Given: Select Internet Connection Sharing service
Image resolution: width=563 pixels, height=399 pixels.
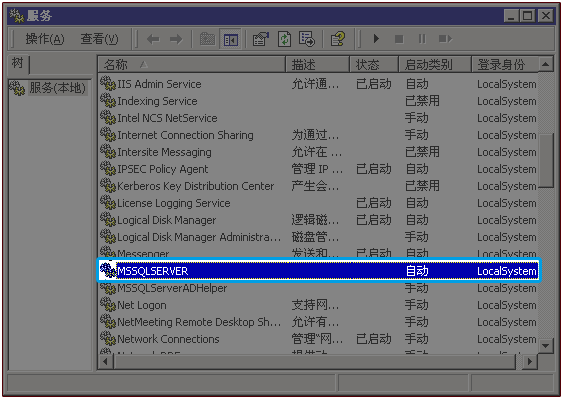Looking at the screenshot, I should pyautogui.click(x=318, y=135).
